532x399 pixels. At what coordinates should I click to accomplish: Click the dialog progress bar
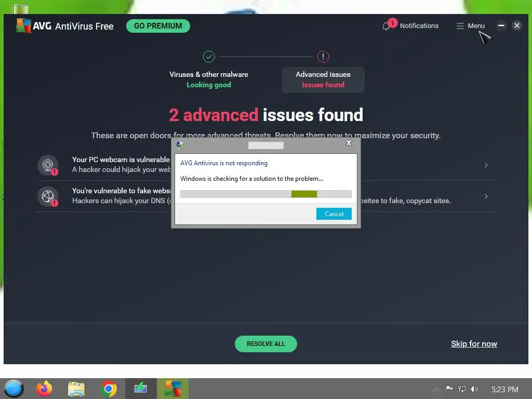pyautogui.click(x=266, y=194)
